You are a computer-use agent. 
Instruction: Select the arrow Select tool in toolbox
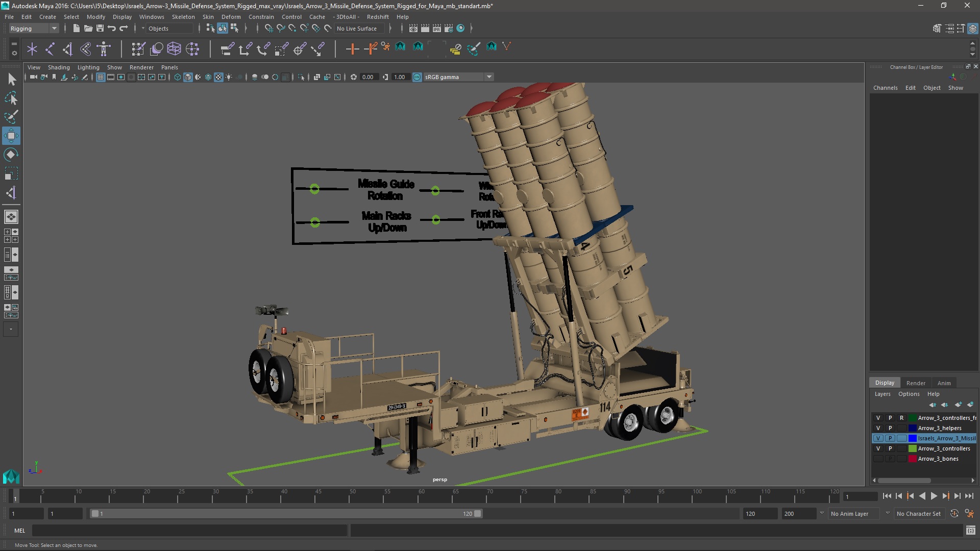(11, 79)
